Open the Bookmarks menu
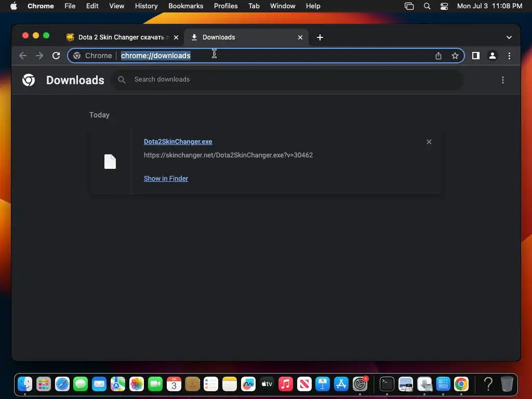Viewport: 532px width, 399px height. tap(185, 6)
